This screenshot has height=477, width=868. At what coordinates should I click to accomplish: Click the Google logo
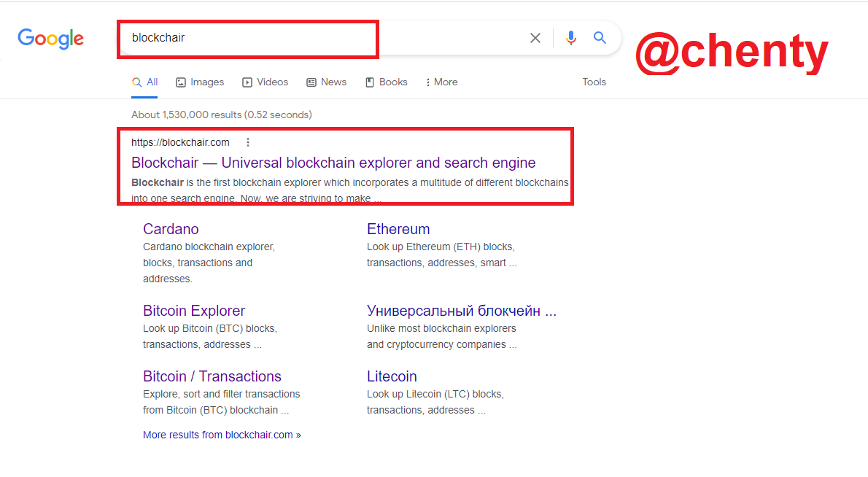coord(51,39)
